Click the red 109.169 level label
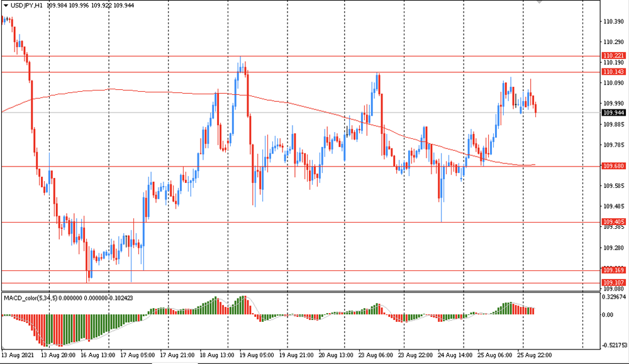Image resolution: width=629 pixels, height=364 pixels. point(614,270)
